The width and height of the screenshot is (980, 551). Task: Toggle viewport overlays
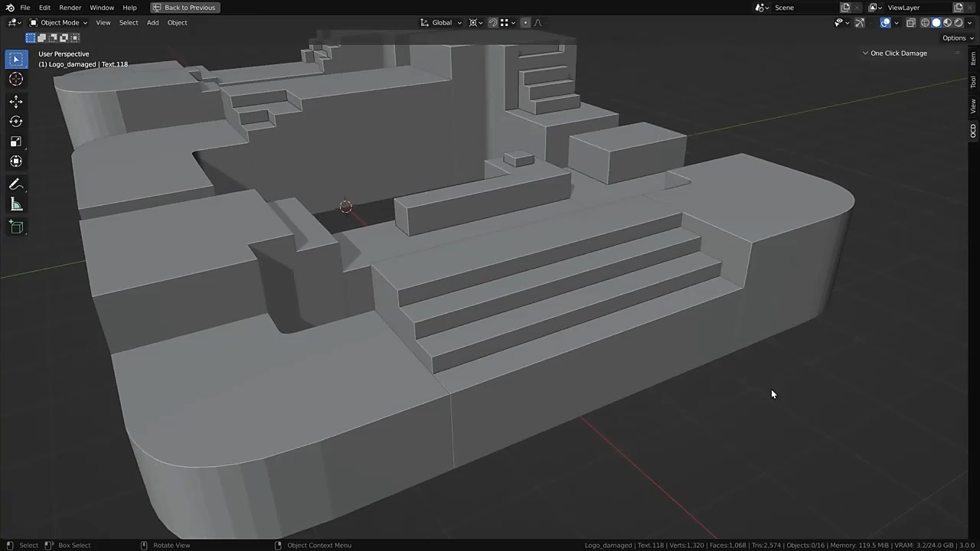(885, 23)
